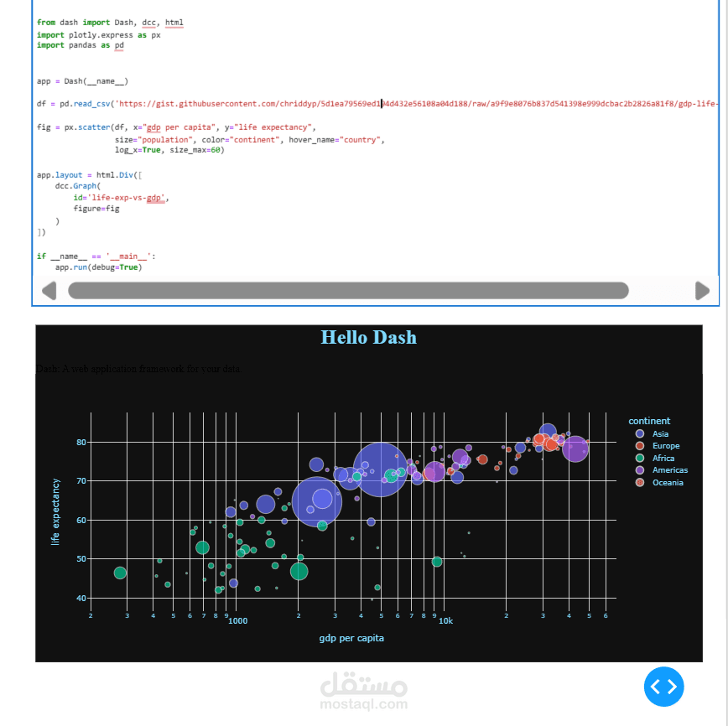The width and height of the screenshot is (728, 726).
Task: Toggle the Americas legend entry
Action: point(662,470)
